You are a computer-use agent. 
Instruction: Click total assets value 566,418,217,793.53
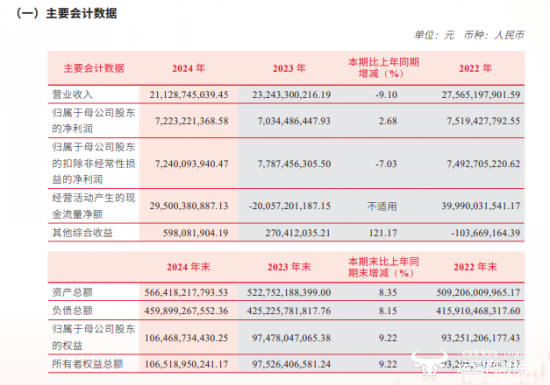(x=186, y=292)
